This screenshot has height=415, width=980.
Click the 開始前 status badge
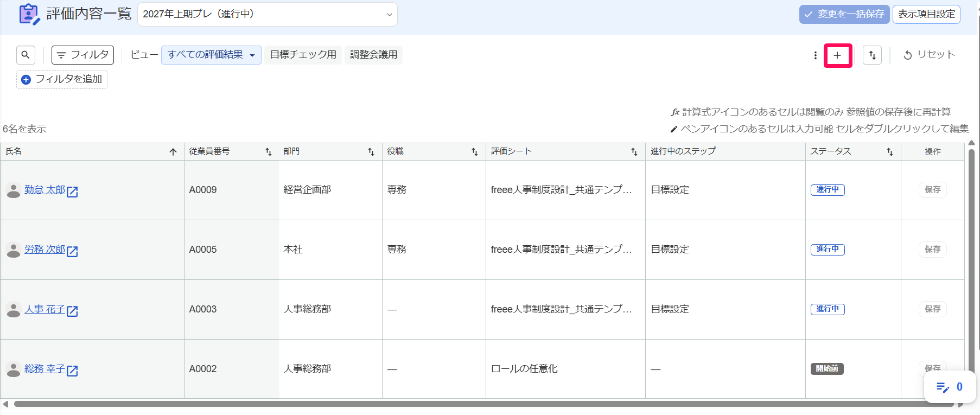(x=827, y=369)
